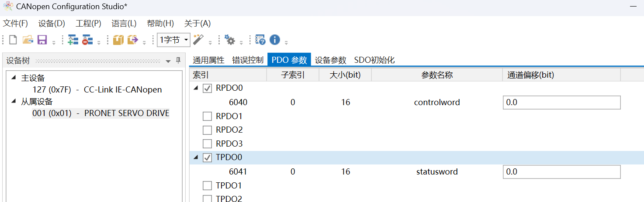Click the brown package import icon
Image resolution: width=644 pixels, height=202 pixels.
(118, 40)
